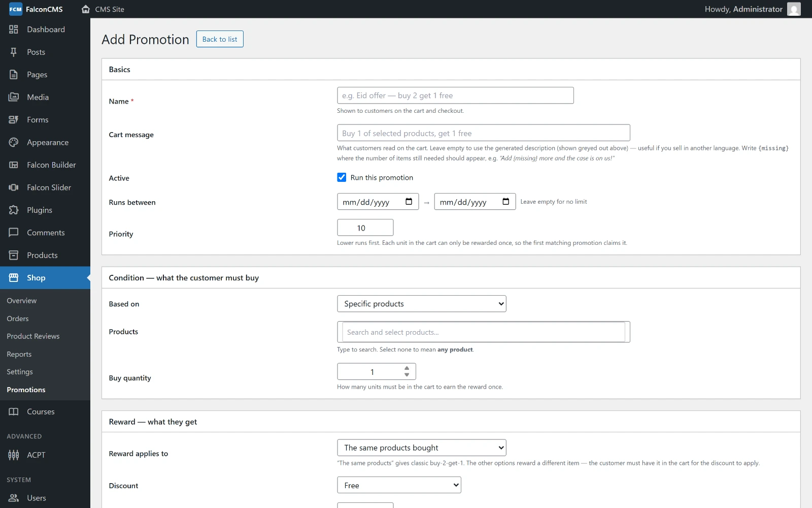Open the Overview submenu item
Screen dimensions: 812x508
coord(22,301)
